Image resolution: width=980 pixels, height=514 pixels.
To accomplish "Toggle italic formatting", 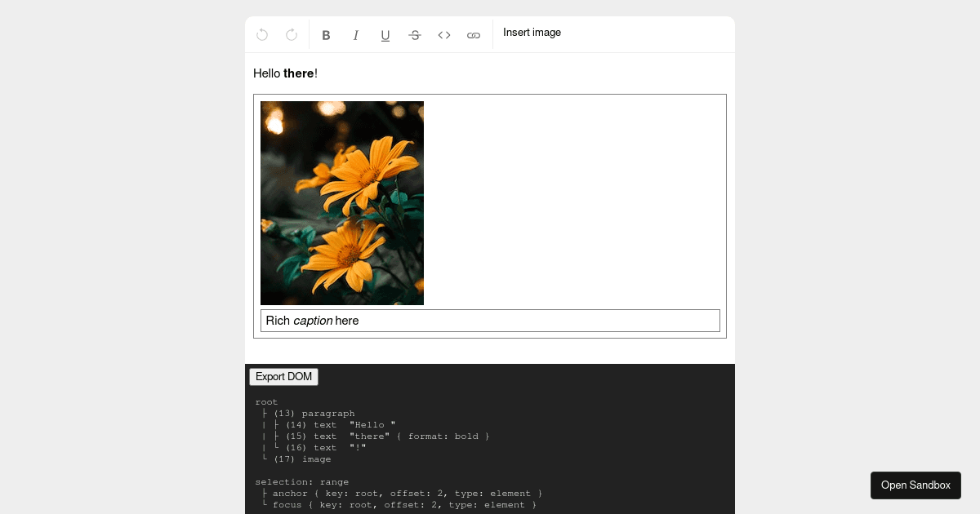I will tap(355, 35).
